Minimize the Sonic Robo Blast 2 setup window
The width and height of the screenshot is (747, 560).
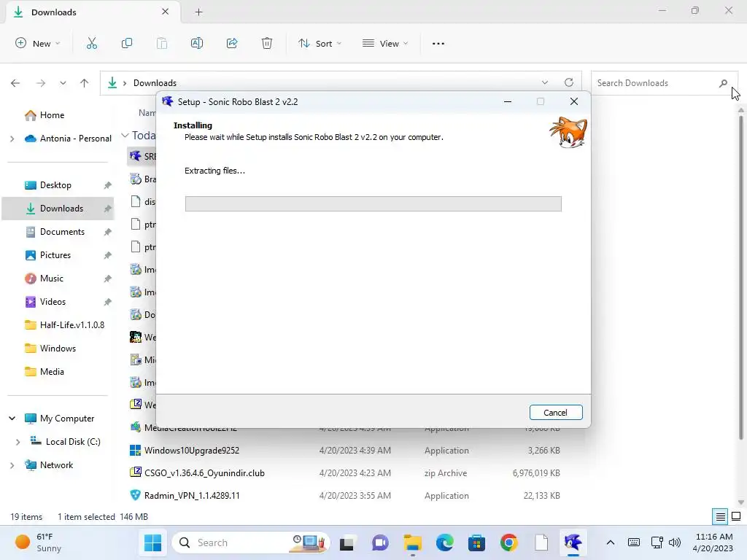tap(508, 101)
